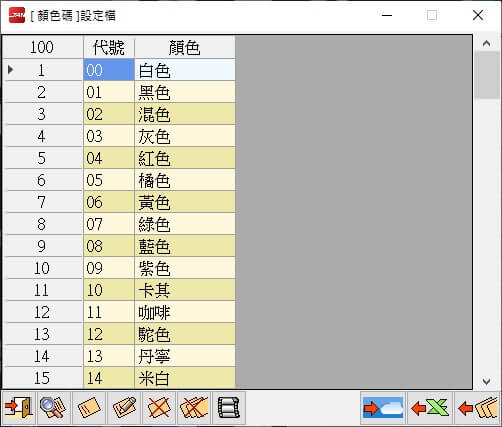This screenshot has width=502, height=427.
Task: Click the edit record pencil icon
Action: (124, 407)
